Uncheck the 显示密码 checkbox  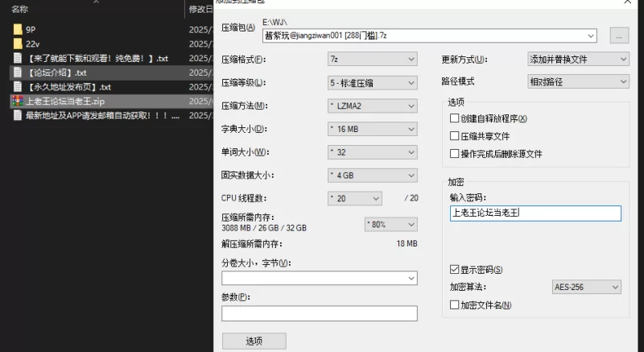(454, 270)
